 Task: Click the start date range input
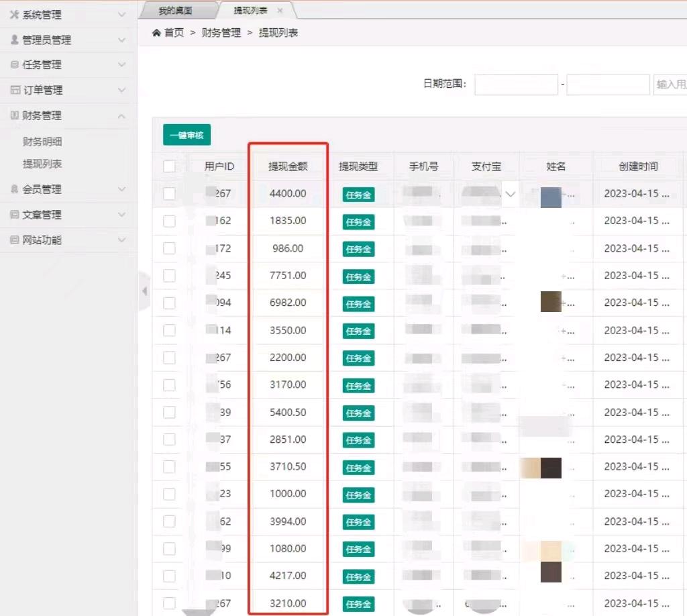click(516, 85)
